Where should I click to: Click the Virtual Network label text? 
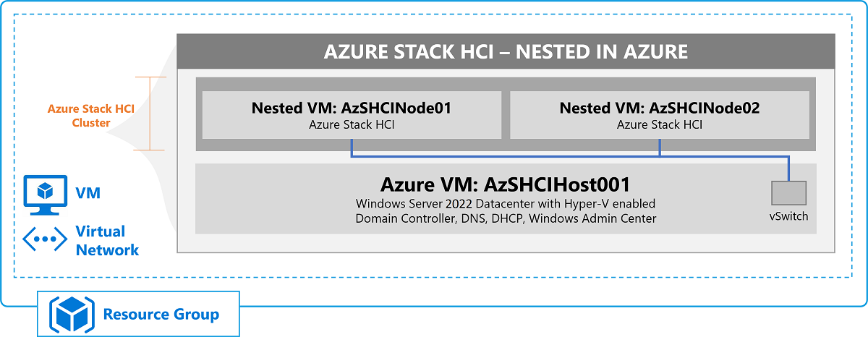tap(107, 241)
